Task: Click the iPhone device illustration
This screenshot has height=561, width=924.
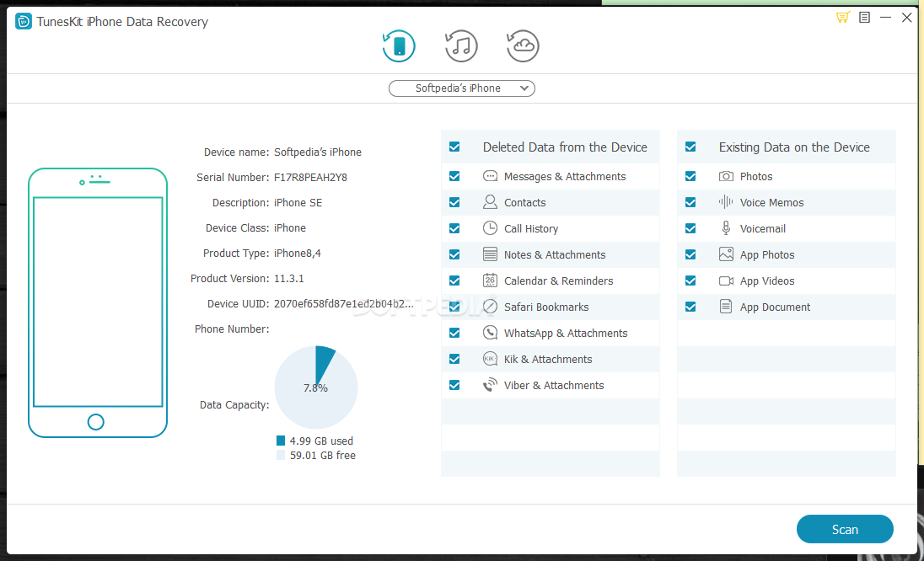Action: 97,302
